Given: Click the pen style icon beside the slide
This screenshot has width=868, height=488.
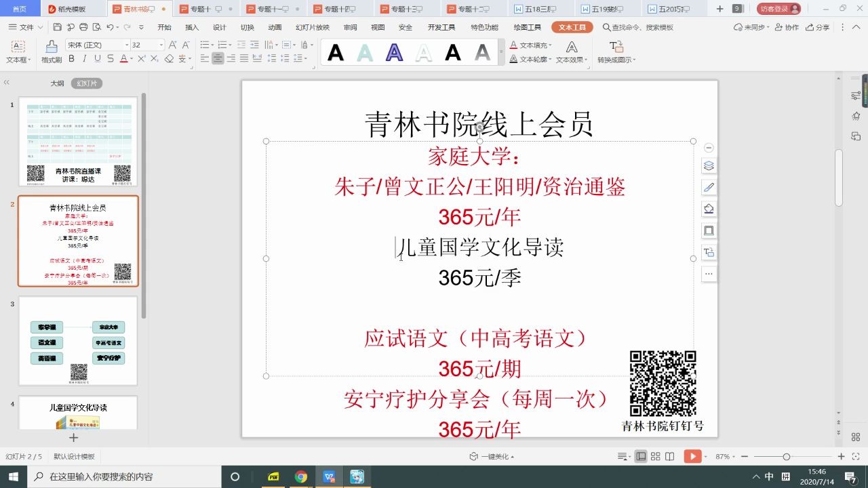Looking at the screenshot, I should (x=709, y=187).
